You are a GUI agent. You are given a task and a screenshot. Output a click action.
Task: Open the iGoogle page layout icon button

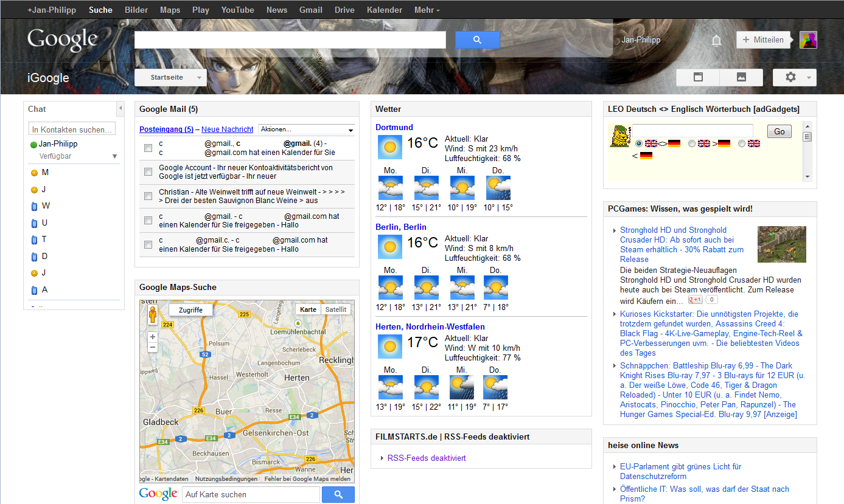click(x=698, y=77)
